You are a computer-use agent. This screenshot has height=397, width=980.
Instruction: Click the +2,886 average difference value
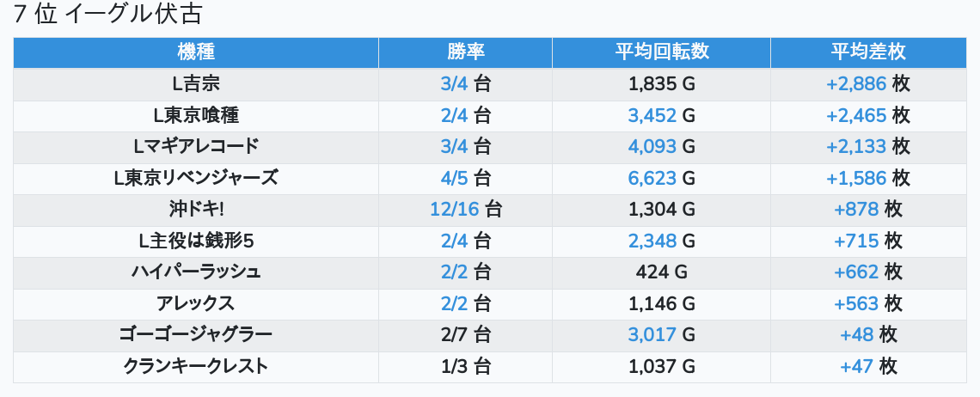coord(855,84)
